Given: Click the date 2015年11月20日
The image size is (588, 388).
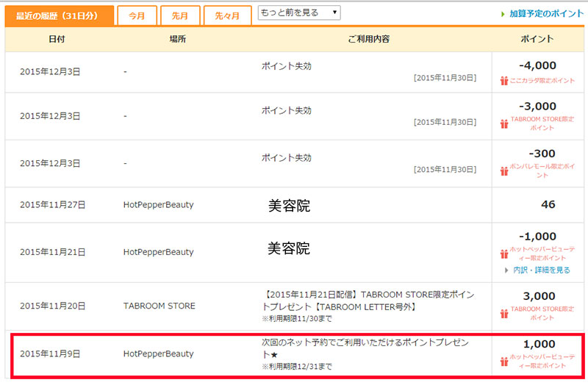Looking at the screenshot, I should pyautogui.click(x=52, y=306).
